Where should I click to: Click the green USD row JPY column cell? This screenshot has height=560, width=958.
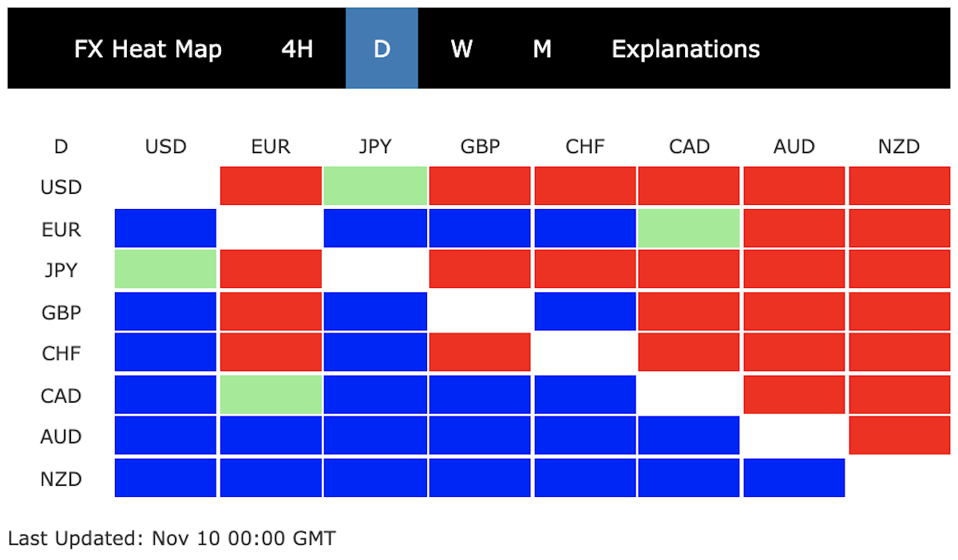click(x=376, y=186)
